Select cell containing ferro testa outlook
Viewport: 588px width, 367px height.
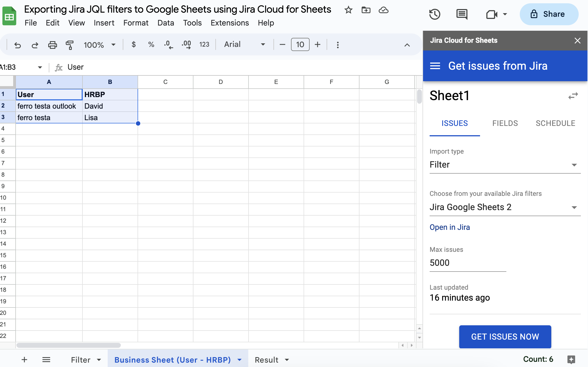49,106
